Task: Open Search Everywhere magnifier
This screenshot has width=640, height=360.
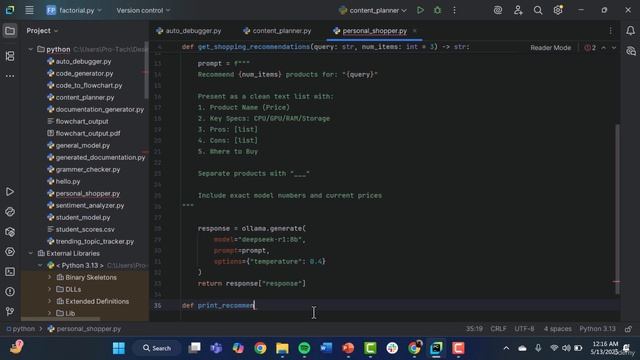Action: pos(538,10)
